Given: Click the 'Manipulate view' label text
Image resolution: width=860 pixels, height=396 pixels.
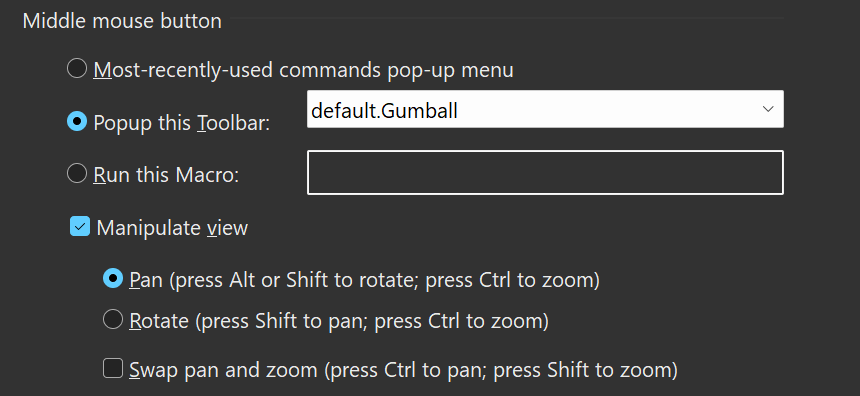Looking at the screenshot, I should coord(172,228).
